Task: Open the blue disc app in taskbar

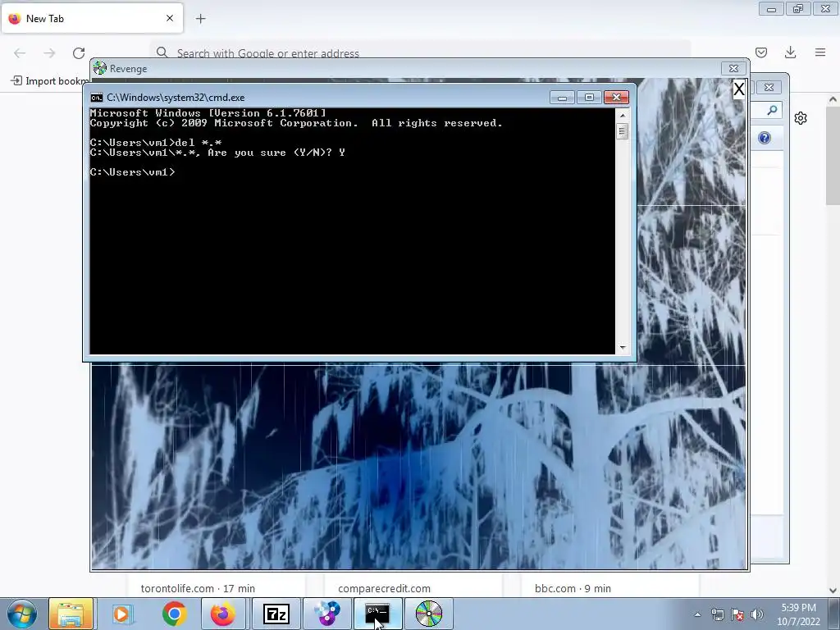Action: pos(326,614)
